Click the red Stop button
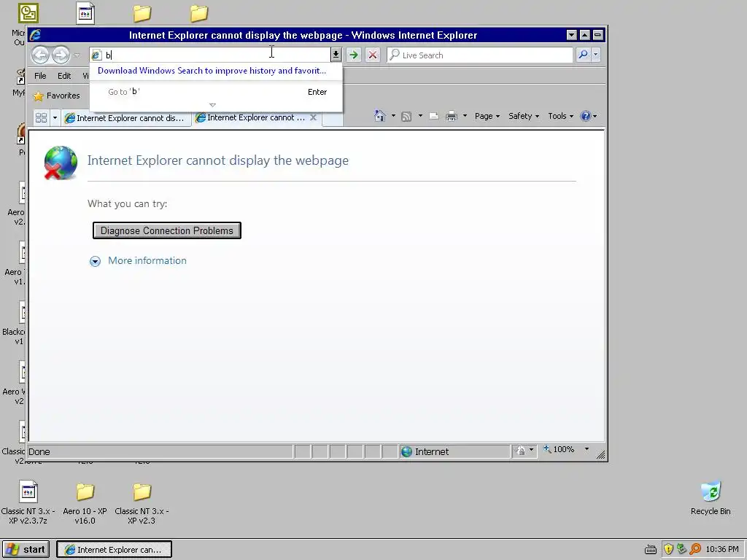This screenshot has height=560, width=747. 373,55
